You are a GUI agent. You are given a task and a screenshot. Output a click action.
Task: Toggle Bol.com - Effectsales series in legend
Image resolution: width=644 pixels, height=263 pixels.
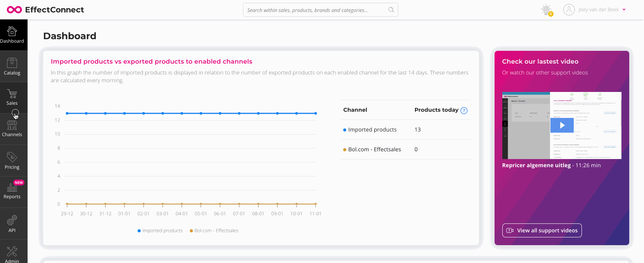pos(214,230)
